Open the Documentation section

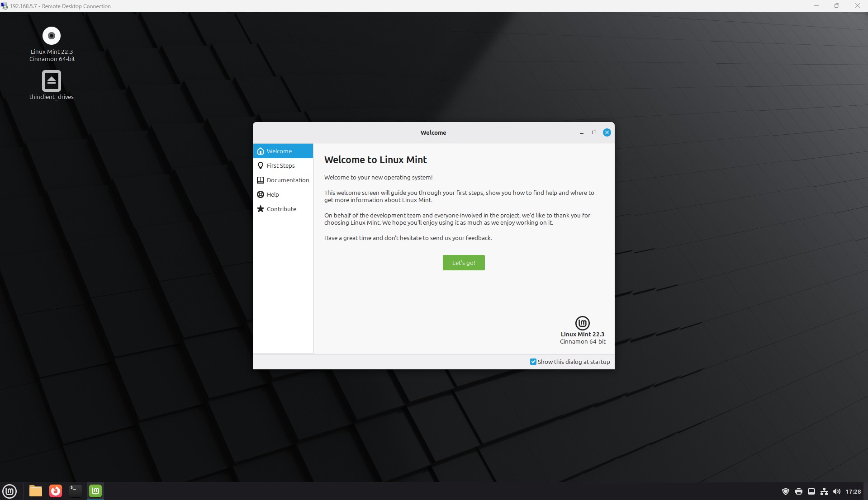(x=288, y=180)
